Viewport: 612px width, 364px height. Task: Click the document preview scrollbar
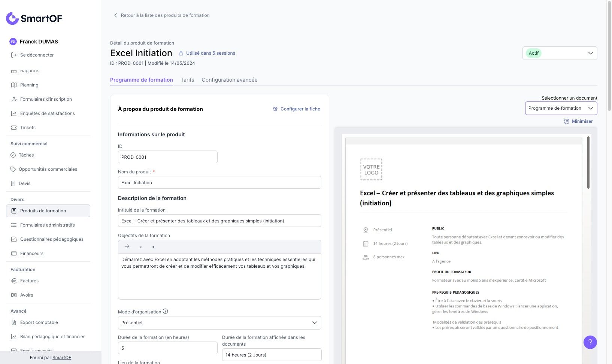(x=588, y=163)
